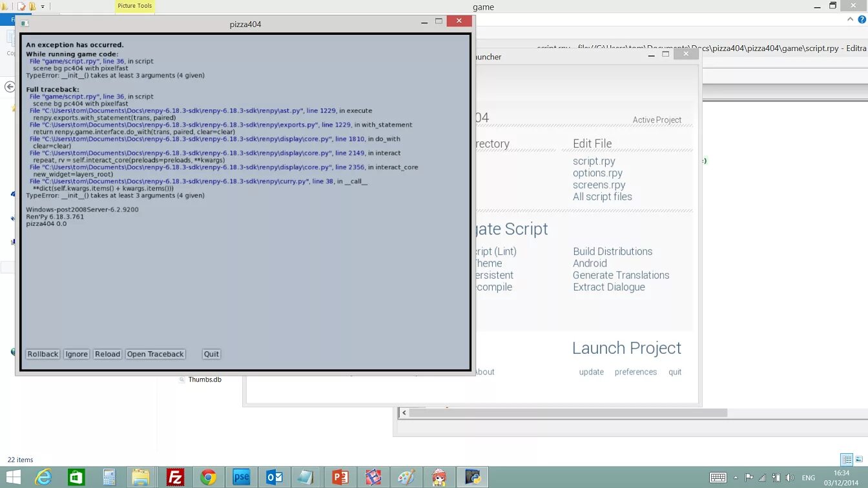Show hidden tray icons arrow

pyautogui.click(x=736, y=478)
